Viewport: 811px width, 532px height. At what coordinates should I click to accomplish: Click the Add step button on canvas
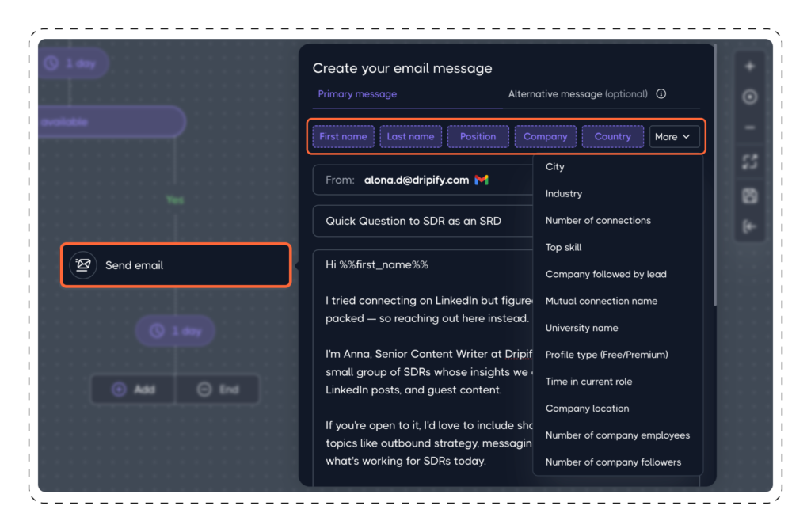tap(133, 389)
